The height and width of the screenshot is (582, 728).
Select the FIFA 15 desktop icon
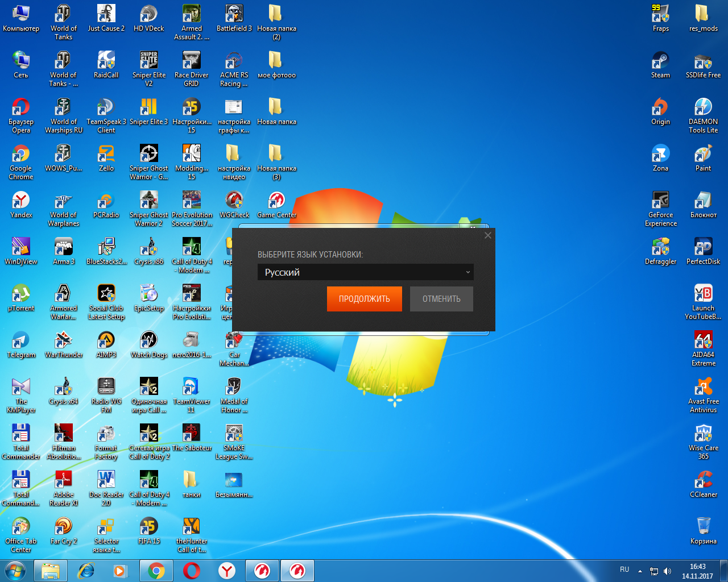click(x=148, y=531)
